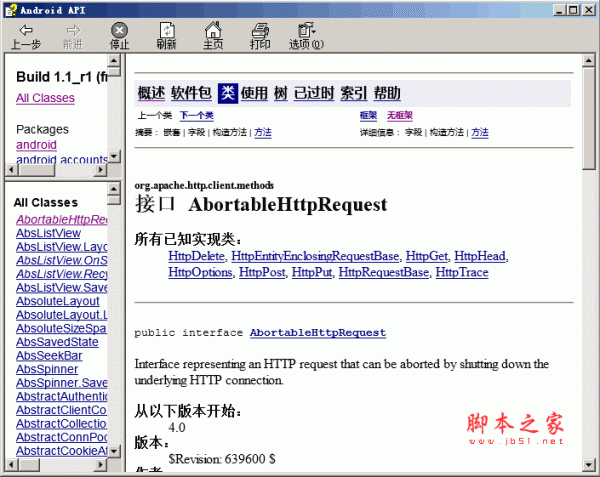Viewport: 600px width, 477px height.
Task: Open the HttpPost class link
Action: (x=262, y=272)
